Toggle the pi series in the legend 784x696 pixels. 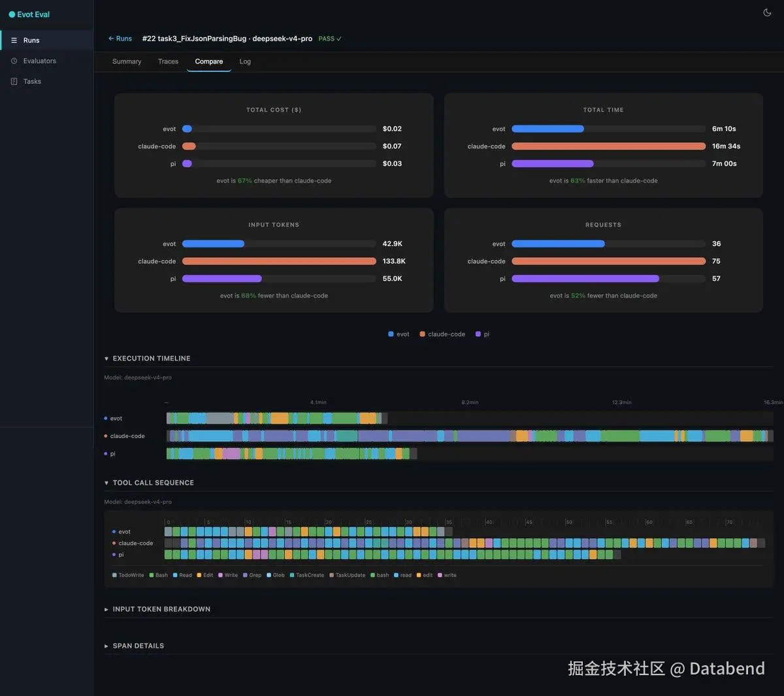click(482, 334)
